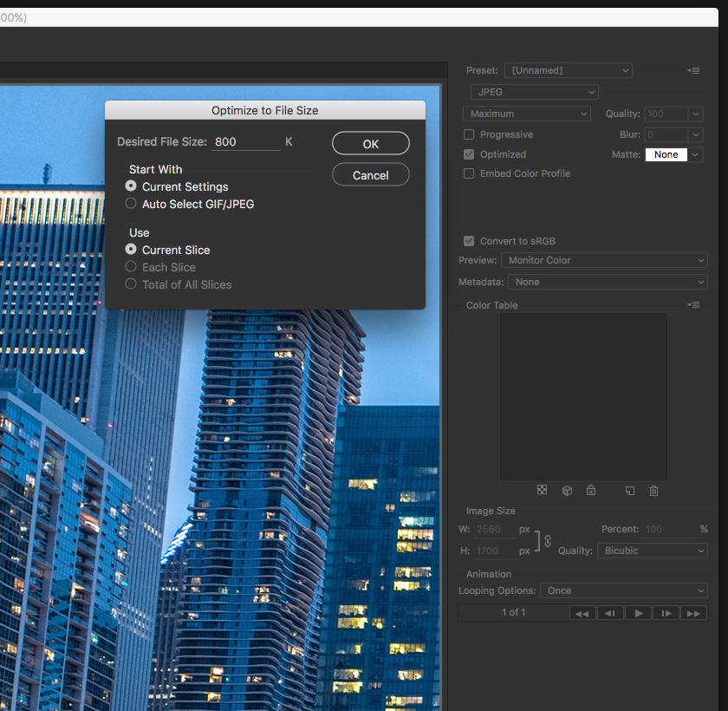Select the Total of All Slices option
728x711 pixels.
(x=131, y=284)
